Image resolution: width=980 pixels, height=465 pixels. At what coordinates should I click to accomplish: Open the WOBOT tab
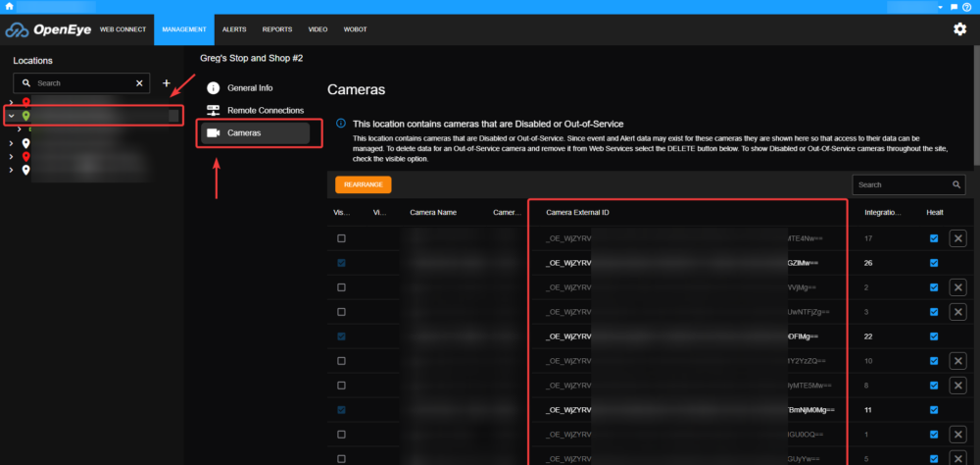tap(355, 29)
